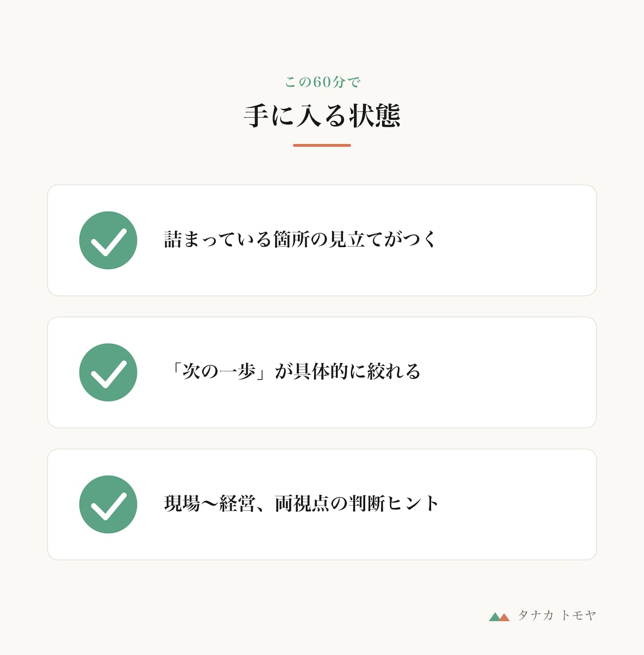Click the green-orange triangle logo icon

pos(499,616)
